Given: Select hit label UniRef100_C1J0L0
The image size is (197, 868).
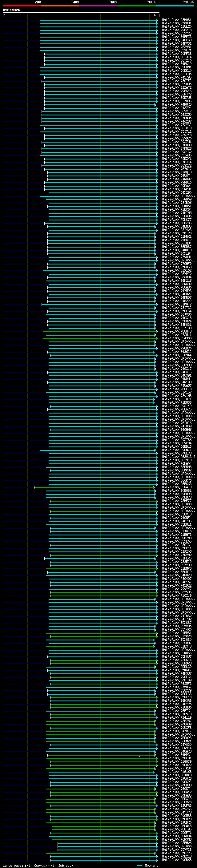Looking at the screenshot, I should point(177,531).
